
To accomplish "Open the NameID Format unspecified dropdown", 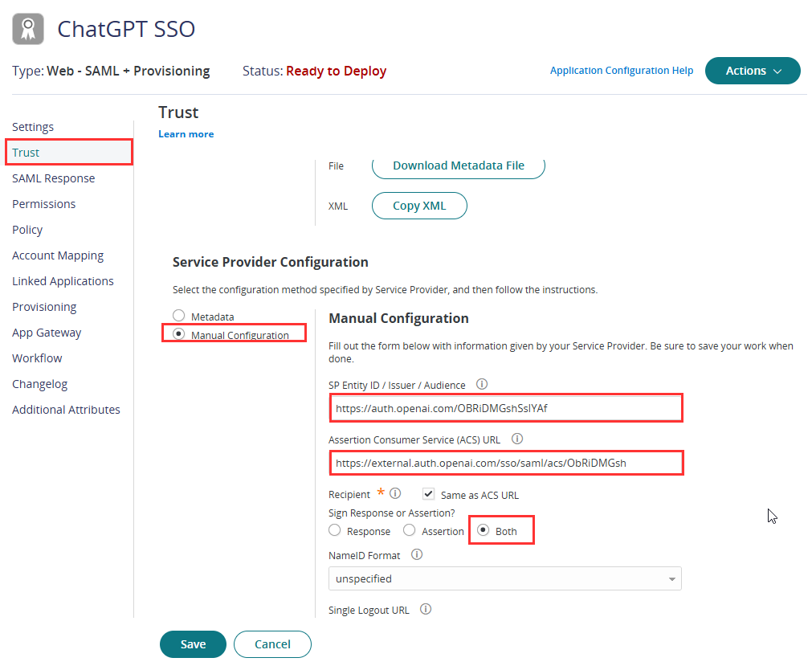I will (505, 579).
